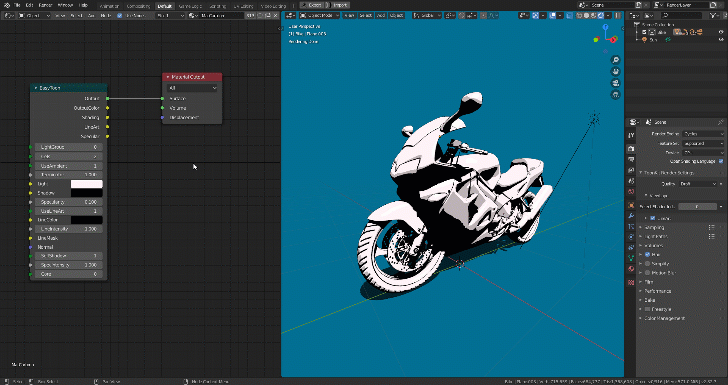
Task: Collapse the EasyToon node
Action: tap(36, 88)
